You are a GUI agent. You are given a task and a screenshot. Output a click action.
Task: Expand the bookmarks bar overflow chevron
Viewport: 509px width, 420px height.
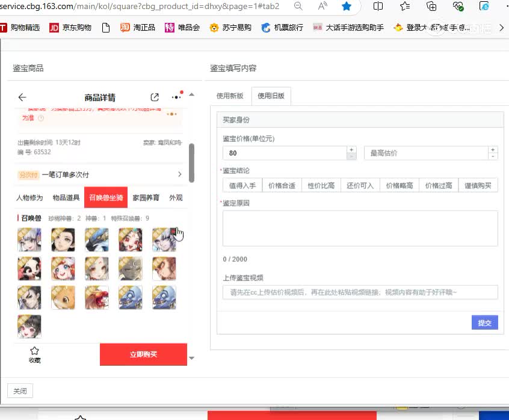502,28
